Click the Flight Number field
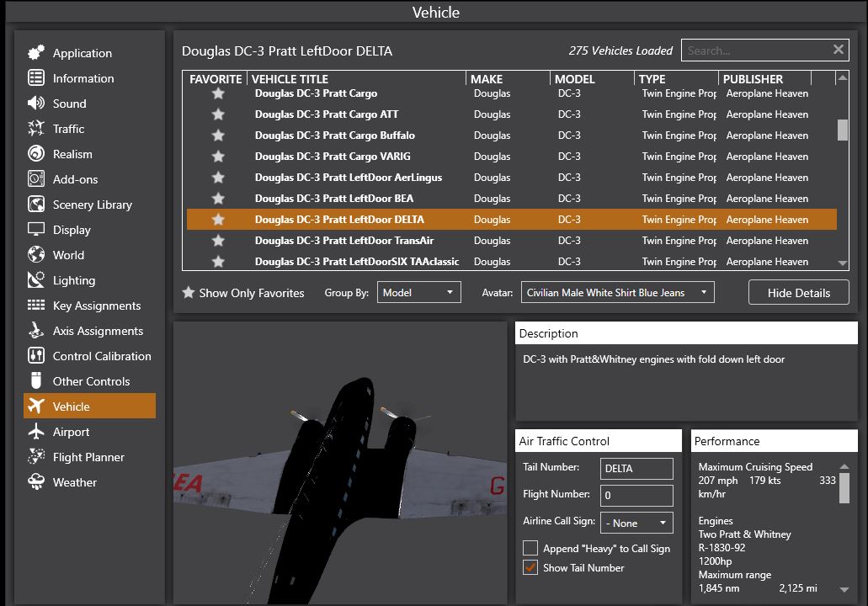This screenshot has height=606, width=868. coord(636,495)
